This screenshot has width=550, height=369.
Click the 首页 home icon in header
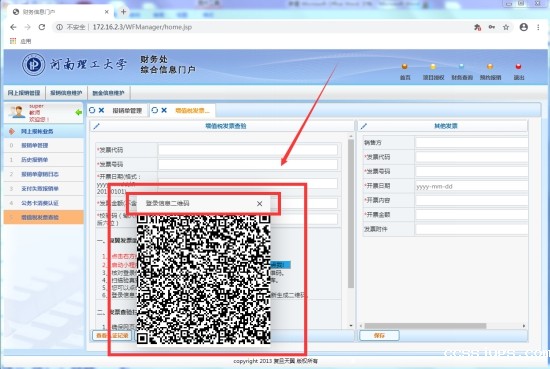click(x=404, y=67)
